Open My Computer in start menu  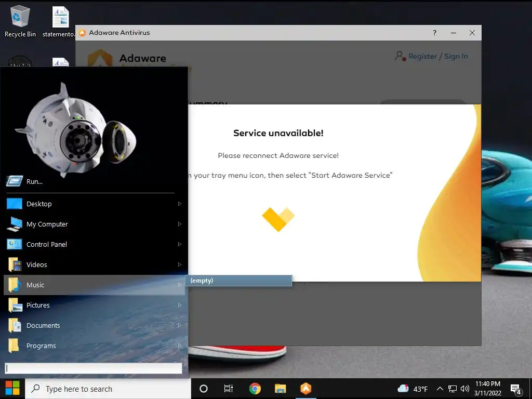tap(95, 224)
